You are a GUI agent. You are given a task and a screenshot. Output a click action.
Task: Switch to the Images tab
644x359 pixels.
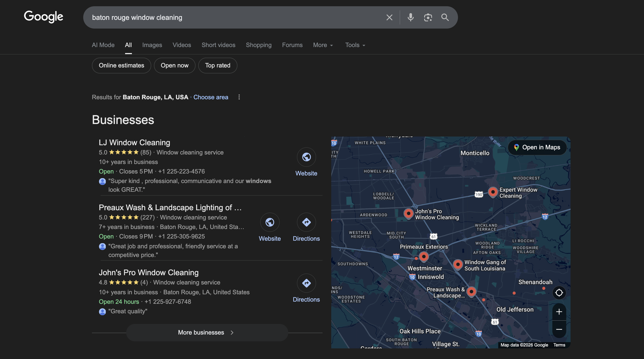(152, 45)
